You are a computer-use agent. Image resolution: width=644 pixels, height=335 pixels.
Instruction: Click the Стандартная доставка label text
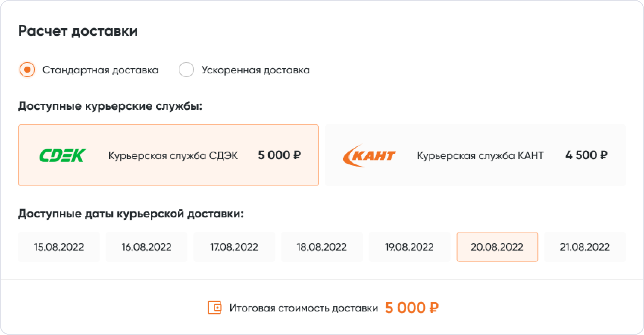(100, 70)
